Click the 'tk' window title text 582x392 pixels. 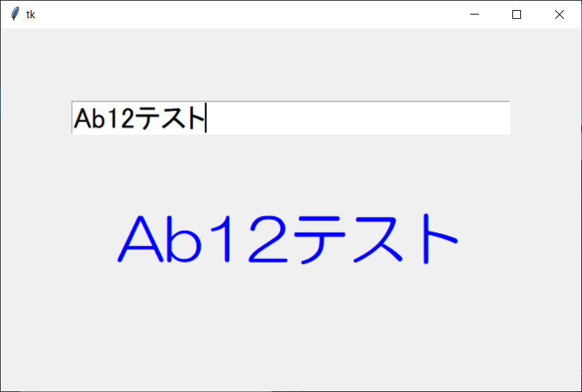[30, 15]
